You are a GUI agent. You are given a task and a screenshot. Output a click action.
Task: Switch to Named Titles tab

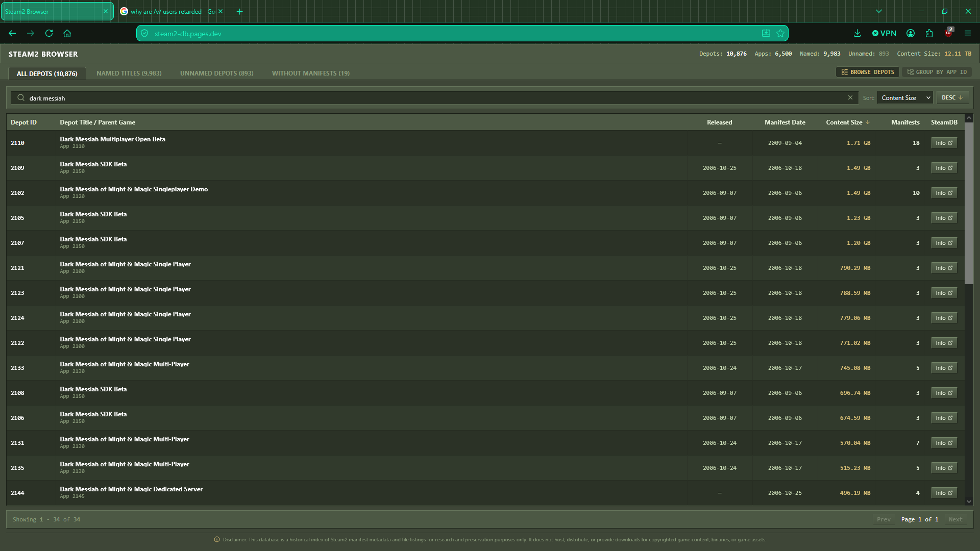pyautogui.click(x=129, y=73)
